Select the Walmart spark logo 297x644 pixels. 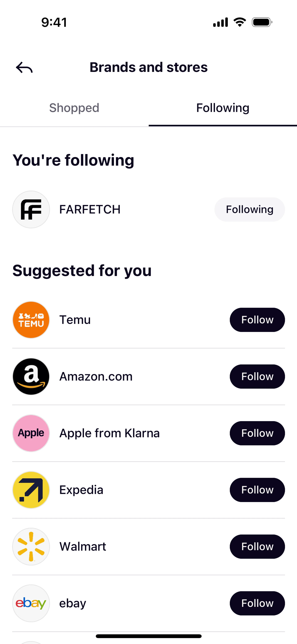[31, 547]
